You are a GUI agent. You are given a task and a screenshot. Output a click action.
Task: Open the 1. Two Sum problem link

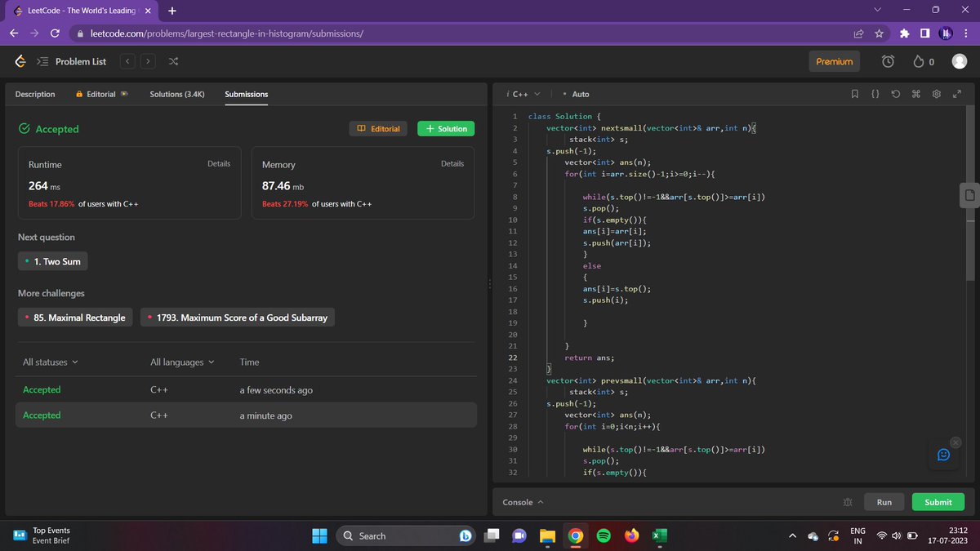pos(52,261)
